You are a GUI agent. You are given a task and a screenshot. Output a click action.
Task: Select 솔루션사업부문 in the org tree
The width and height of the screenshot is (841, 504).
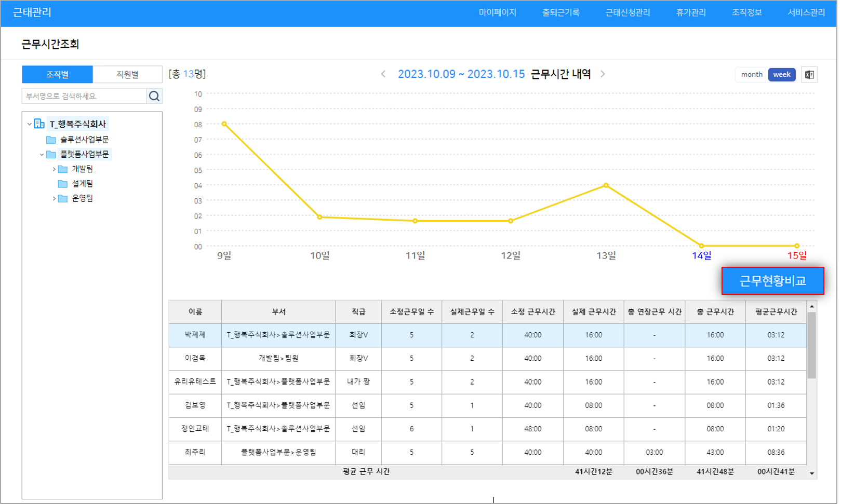84,140
